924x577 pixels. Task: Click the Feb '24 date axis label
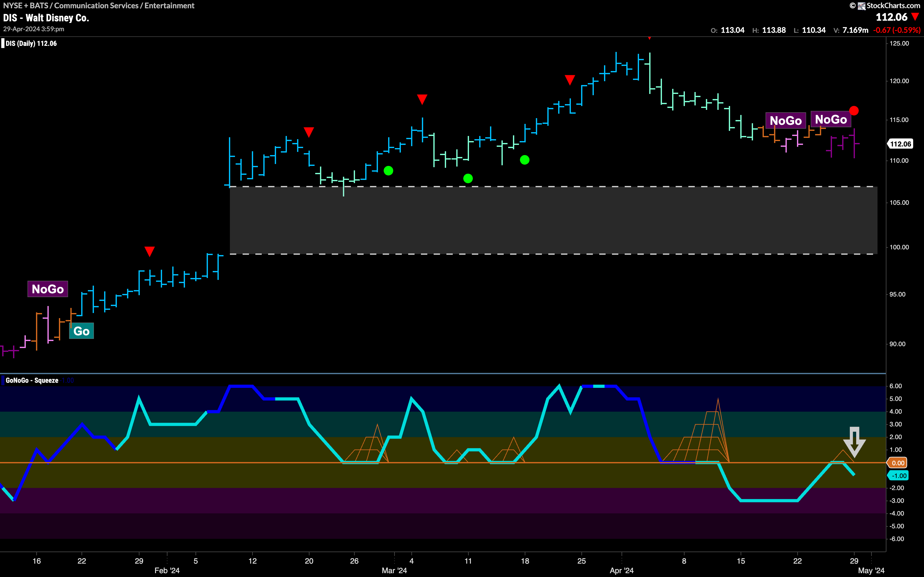point(167,571)
